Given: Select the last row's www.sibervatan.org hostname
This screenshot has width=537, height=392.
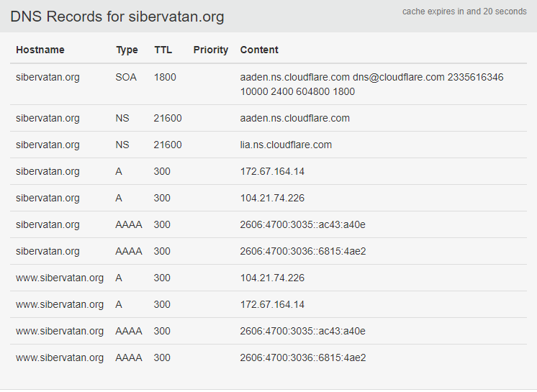Looking at the screenshot, I should pos(60,357).
